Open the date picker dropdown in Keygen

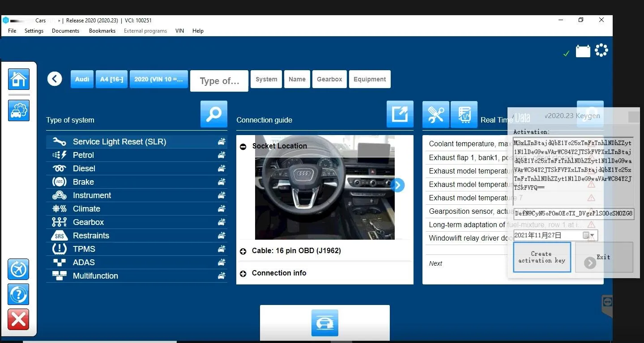pyautogui.click(x=592, y=235)
